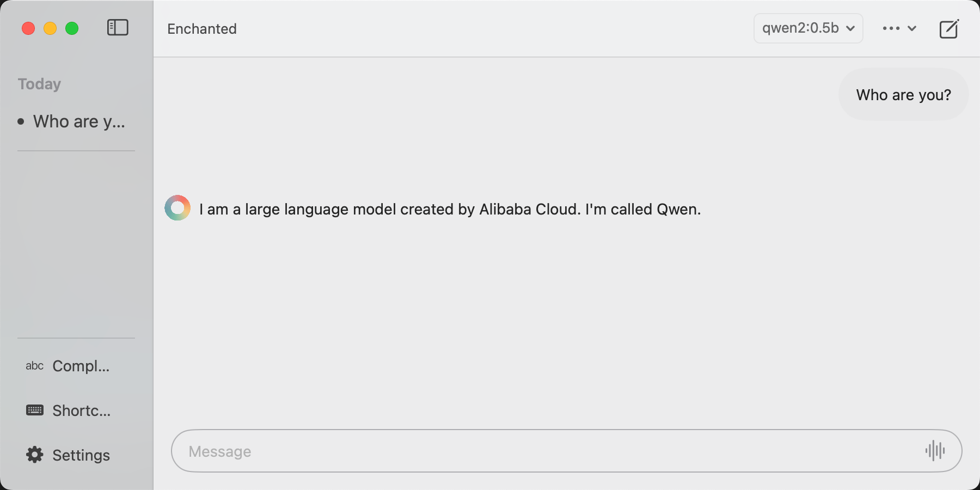The image size is (980, 490).
Task: Open the Shortcuts sidebar label
Action: 81,411
